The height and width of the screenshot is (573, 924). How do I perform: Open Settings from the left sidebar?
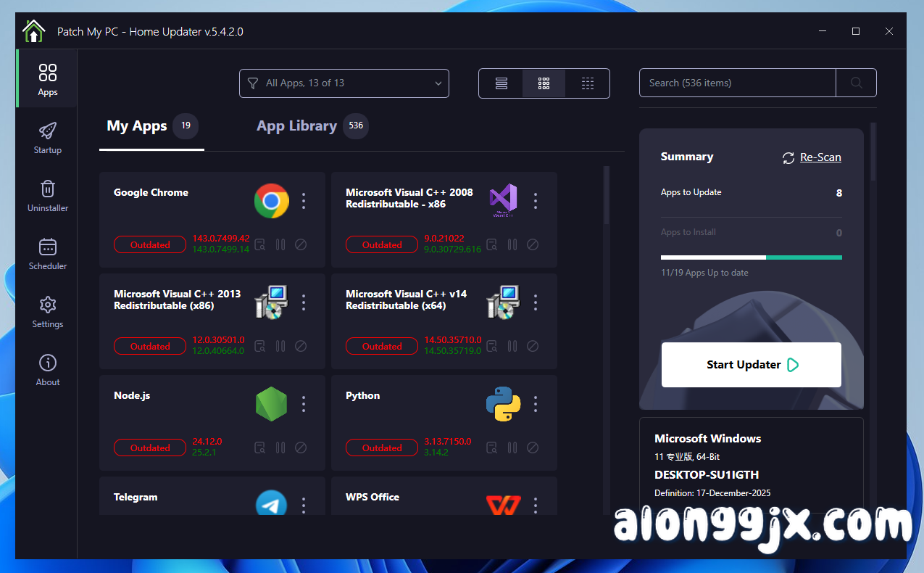coord(47,312)
